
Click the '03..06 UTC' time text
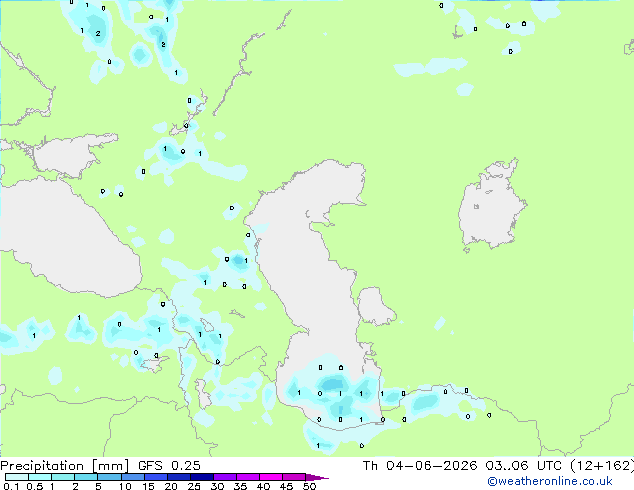coord(525,466)
